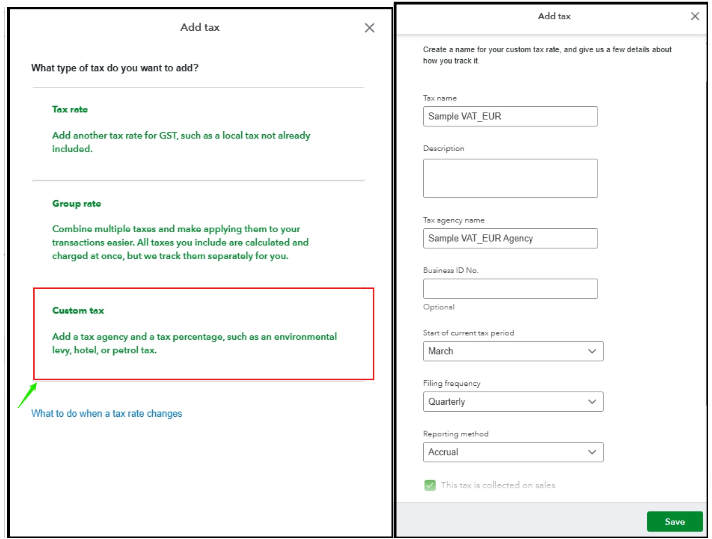Screen dimensions: 712x539
Task: Close the right Add tax form panel
Action: [695, 16]
